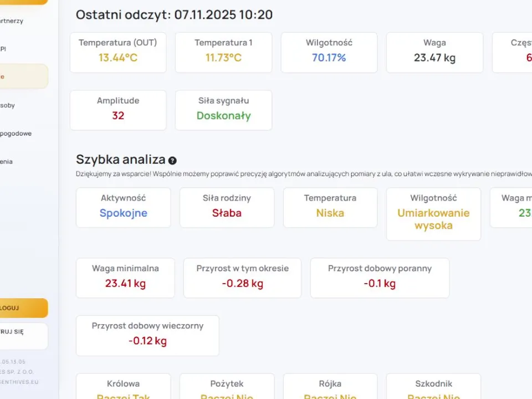This screenshot has height=399, width=532.
Task: Select the Temperatura 1 reading card
Action: [x=223, y=52]
